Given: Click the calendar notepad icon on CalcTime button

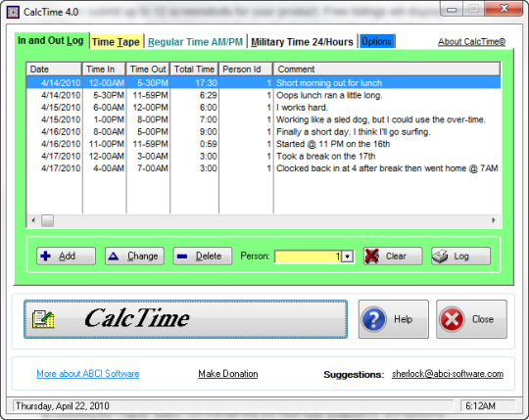Looking at the screenshot, I should [43, 319].
